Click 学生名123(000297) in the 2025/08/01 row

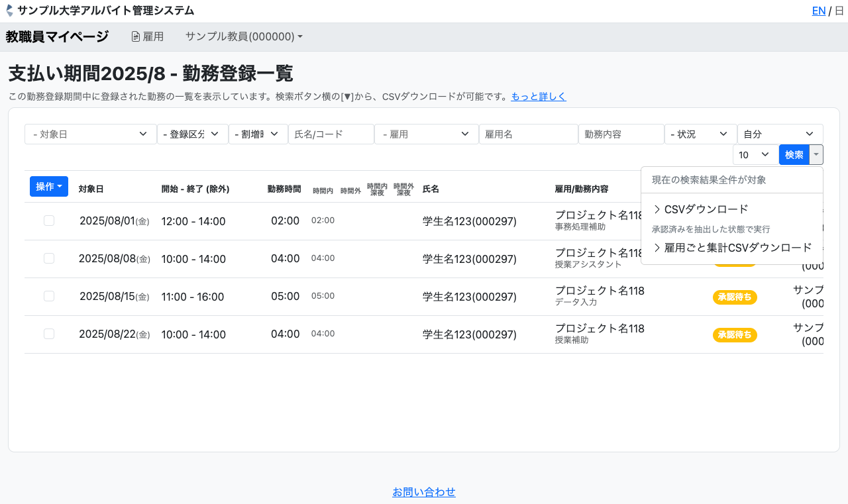tap(470, 221)
